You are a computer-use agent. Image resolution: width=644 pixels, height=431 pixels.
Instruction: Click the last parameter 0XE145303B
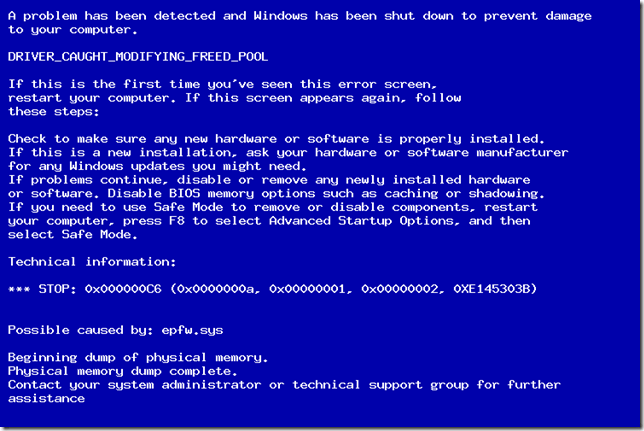click(x=492, y=289)
